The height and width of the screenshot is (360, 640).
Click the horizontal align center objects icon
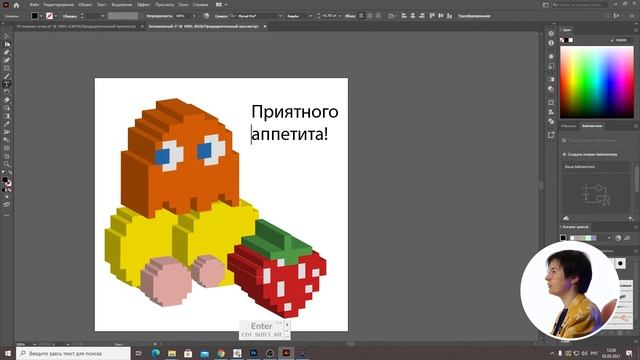[413, 16]
